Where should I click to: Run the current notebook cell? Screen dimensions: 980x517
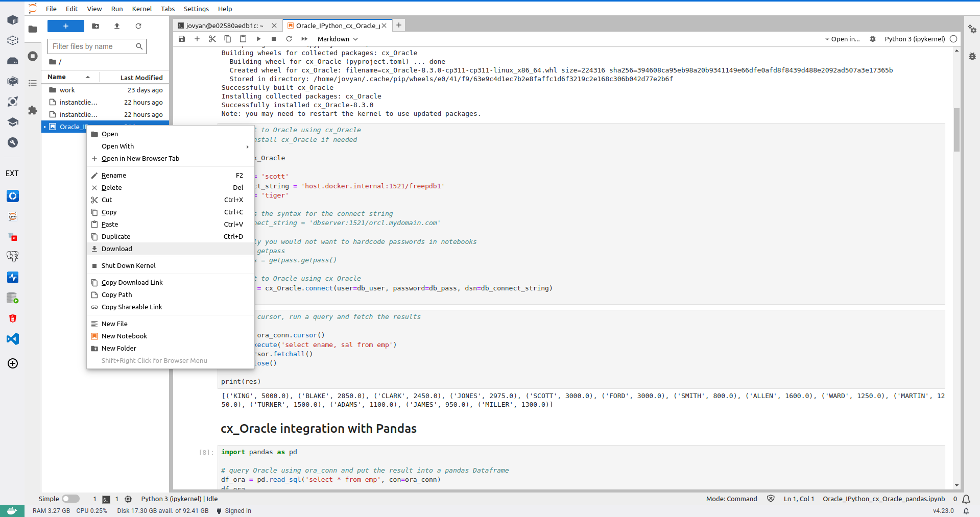click(258, 39)
